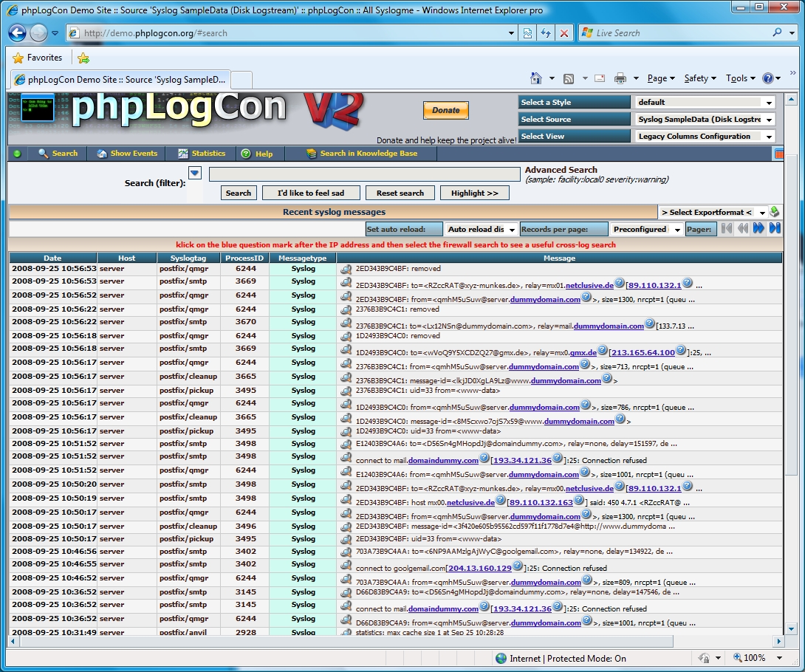Open the Select Source dropdown
The height and width of the screenshot is (672, 805).
705,119
